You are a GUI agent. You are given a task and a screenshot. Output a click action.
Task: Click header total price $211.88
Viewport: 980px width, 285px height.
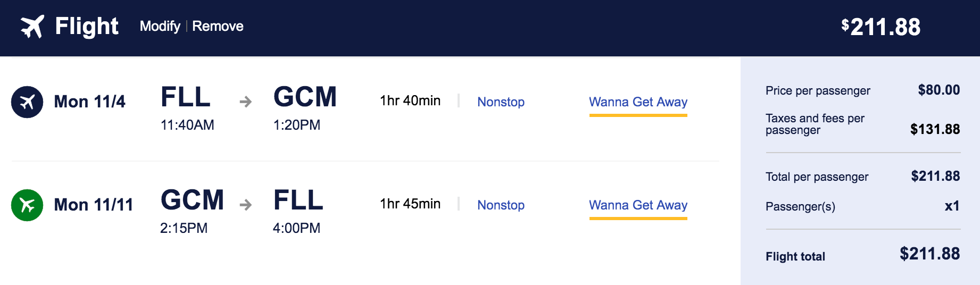point(881,27)
